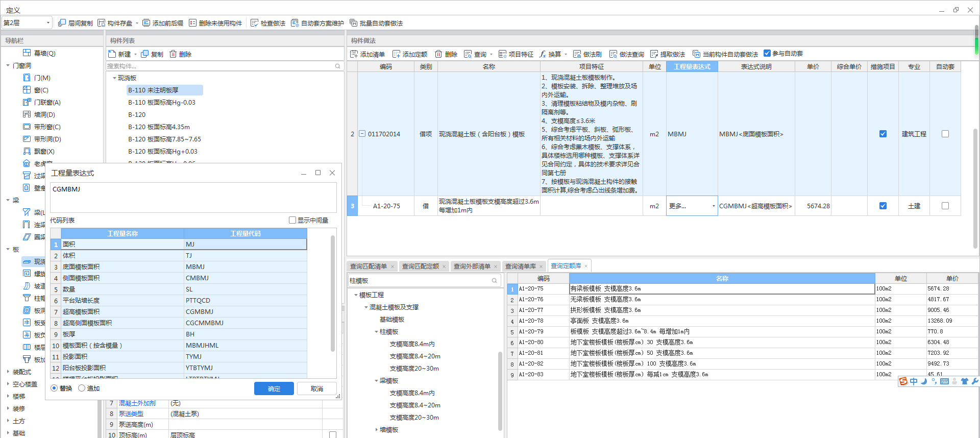Click the Sogou input method 中 icon
The height and width of the screenshot is (438, 980).
[914, 381]
